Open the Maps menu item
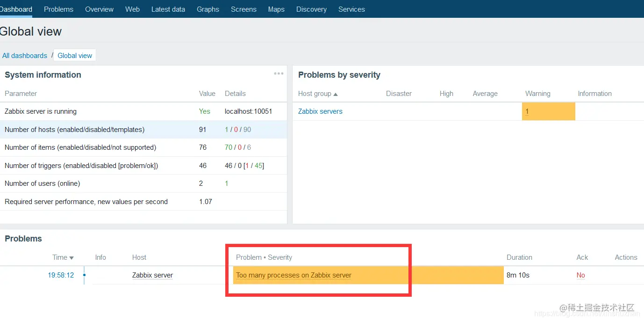This screenshot has width=644, height=322. [x=276, y=9]
